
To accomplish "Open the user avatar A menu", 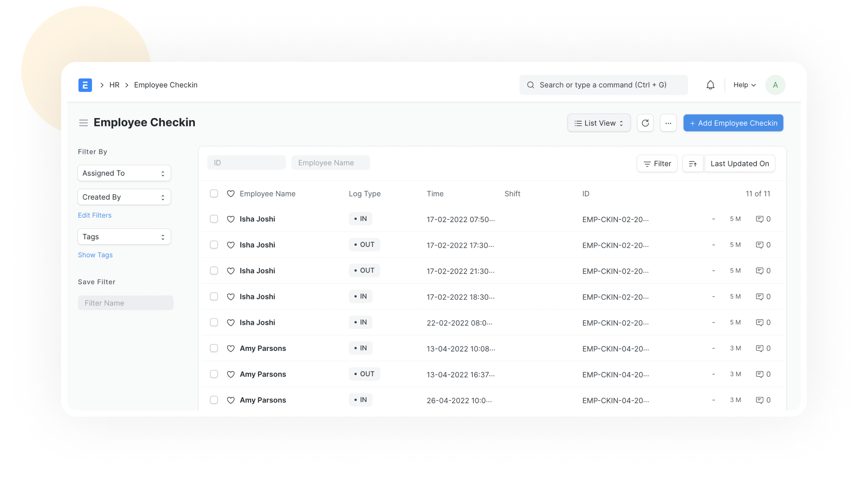I will click(x=775, y=85).
